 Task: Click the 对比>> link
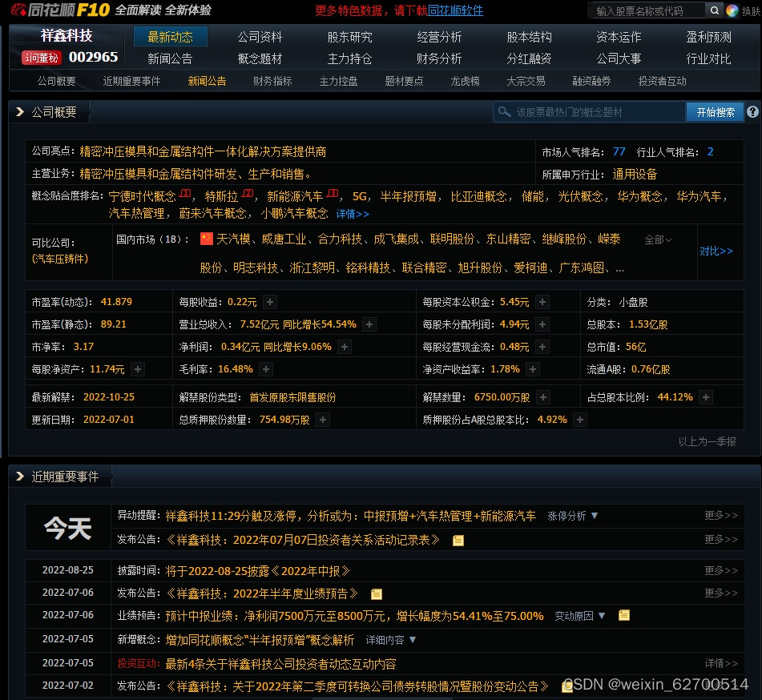point(716,251)
